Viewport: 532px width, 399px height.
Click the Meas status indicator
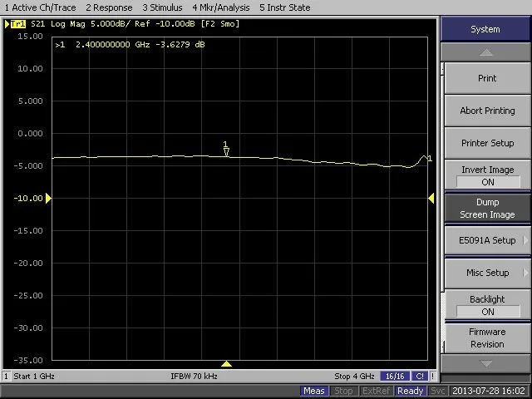(314, 391)
